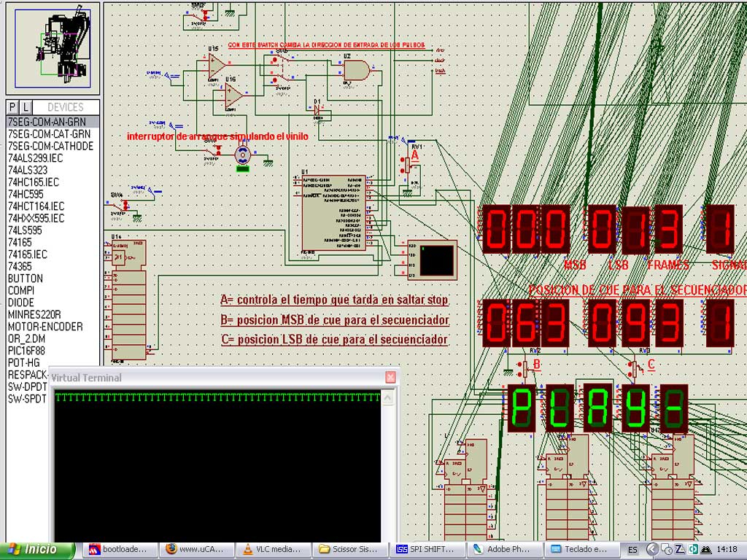Select the AND gate U2 symbol
The width and height of the screenshot is (747, 560).
356,69
